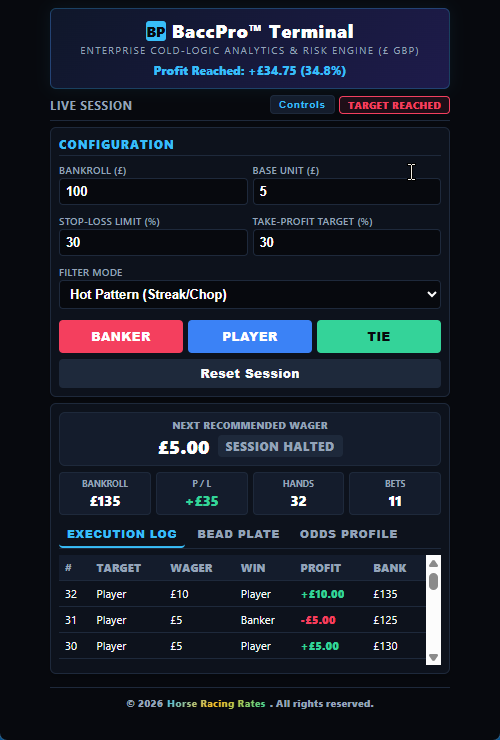Click the TARGET REACHED status badge
500x740 pixels.
394,105
